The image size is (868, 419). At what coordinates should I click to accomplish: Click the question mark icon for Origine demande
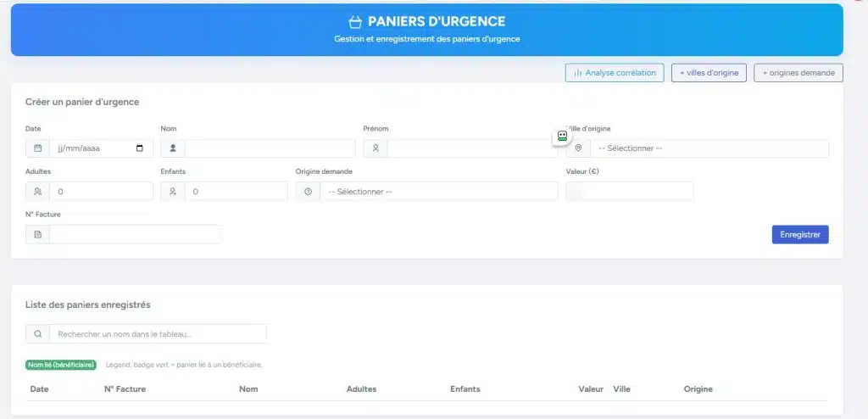tap(308, 191)
